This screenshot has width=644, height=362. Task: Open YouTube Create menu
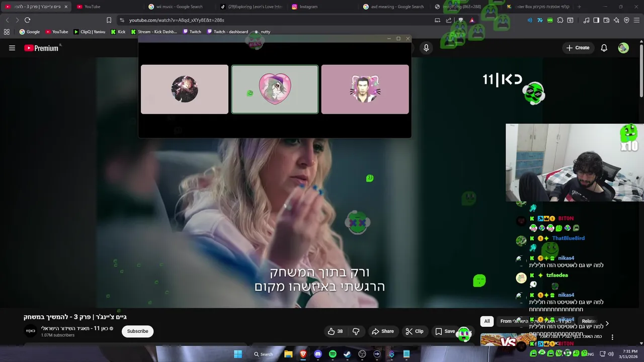[x=578, y=48]
